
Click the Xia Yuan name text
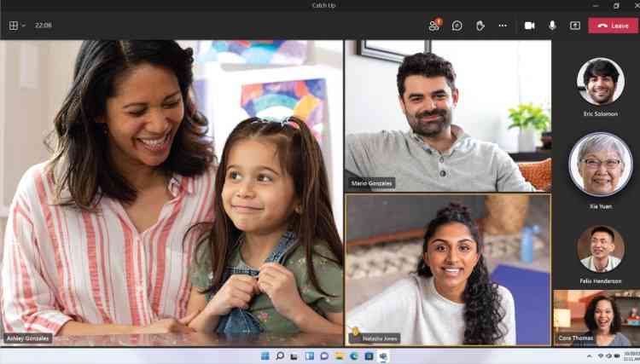pos(601,206)
